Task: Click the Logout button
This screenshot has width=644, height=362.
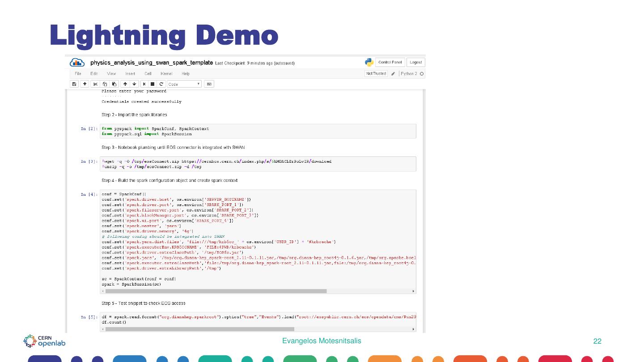Action: pyautogui.click(x=416, y=63)
